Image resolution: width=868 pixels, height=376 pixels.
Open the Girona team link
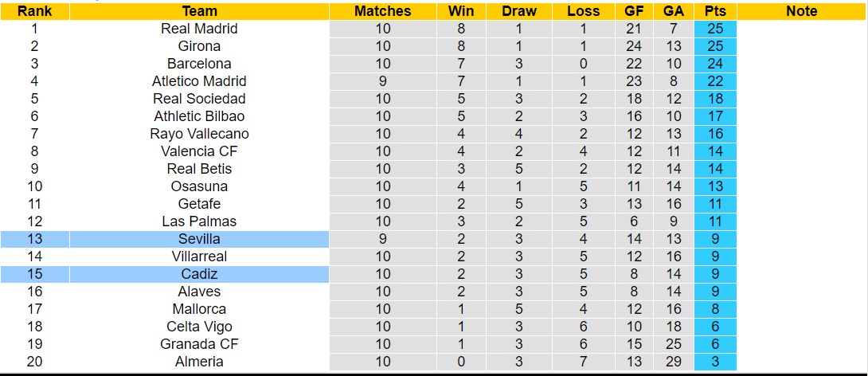tap(199, 46)
